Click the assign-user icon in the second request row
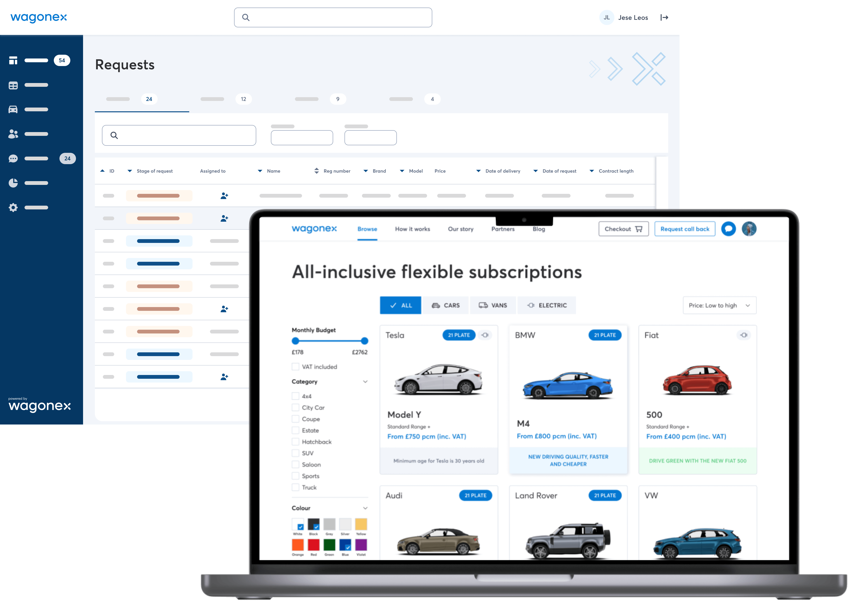This screenshot has width=865, height=616. [224, 218]
